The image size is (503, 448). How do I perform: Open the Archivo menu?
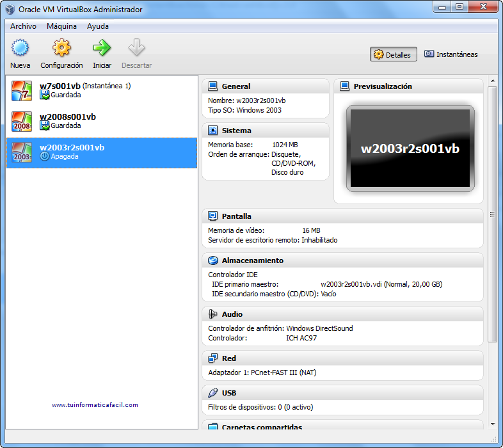[x=23, y=26]
